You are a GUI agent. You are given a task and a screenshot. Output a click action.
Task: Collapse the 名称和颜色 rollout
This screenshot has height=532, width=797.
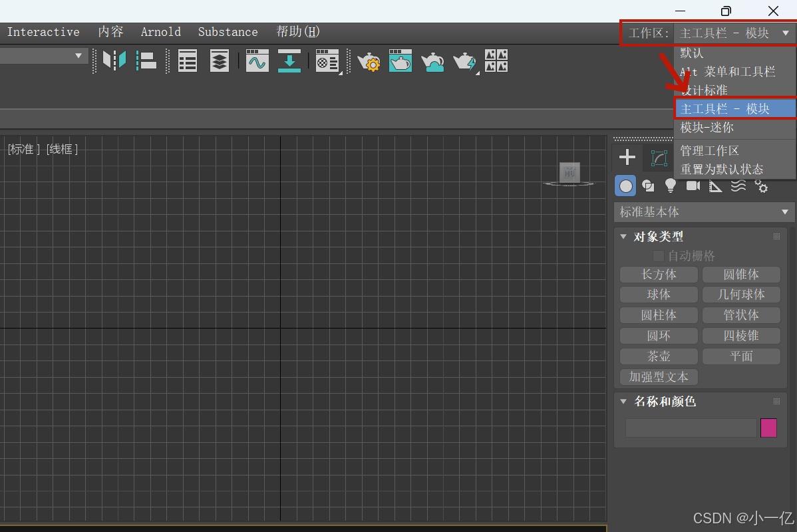(623, 402)
